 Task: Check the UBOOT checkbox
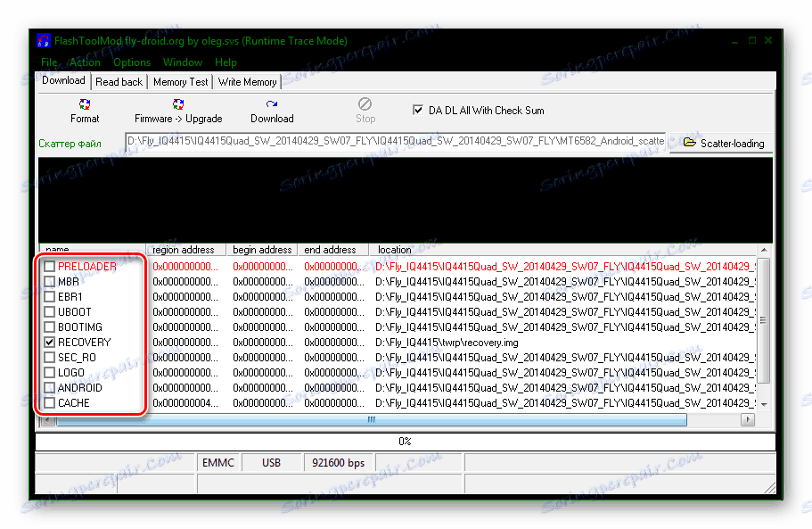click(49, 312)
